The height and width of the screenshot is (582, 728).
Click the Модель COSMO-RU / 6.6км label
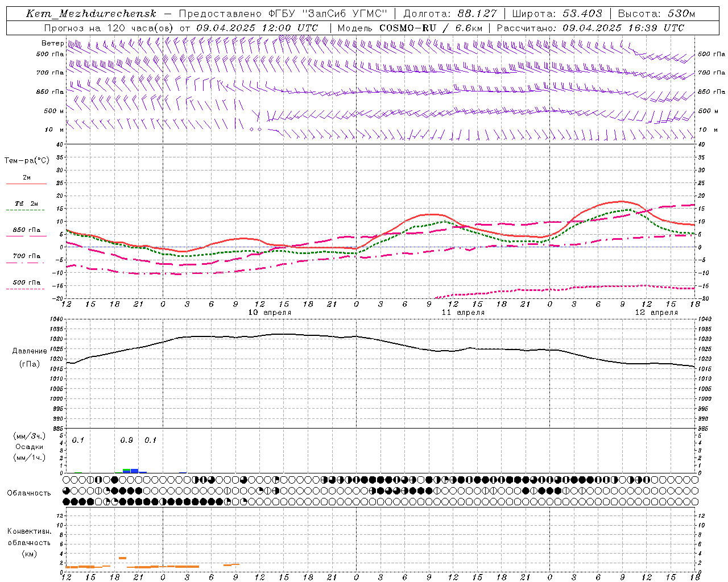[x=409, y=28]
